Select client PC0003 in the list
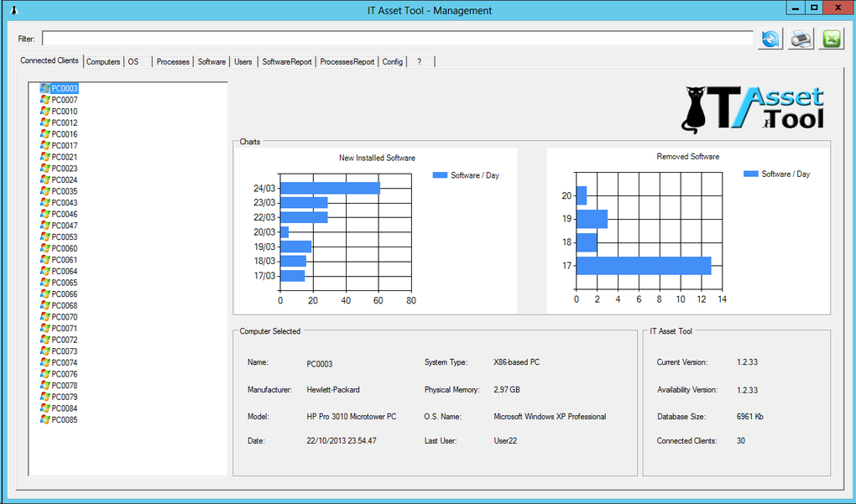856x504 pixels. [x=65, y=88]
